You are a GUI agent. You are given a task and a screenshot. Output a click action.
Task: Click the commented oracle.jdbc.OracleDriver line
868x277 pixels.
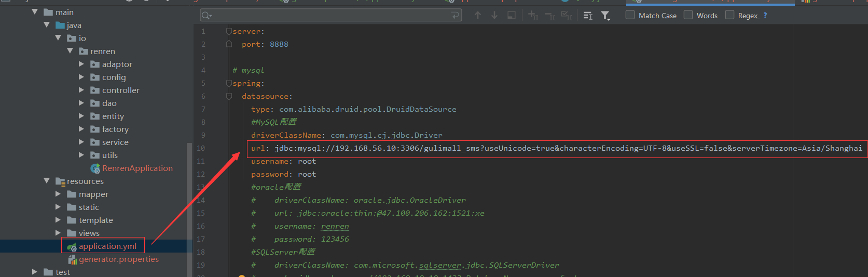tap(359, 200)
